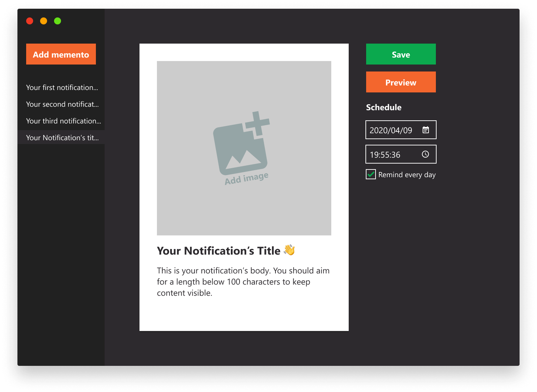Click the 'Remind every day' label
537x392 pixels.
pos(407,175)
